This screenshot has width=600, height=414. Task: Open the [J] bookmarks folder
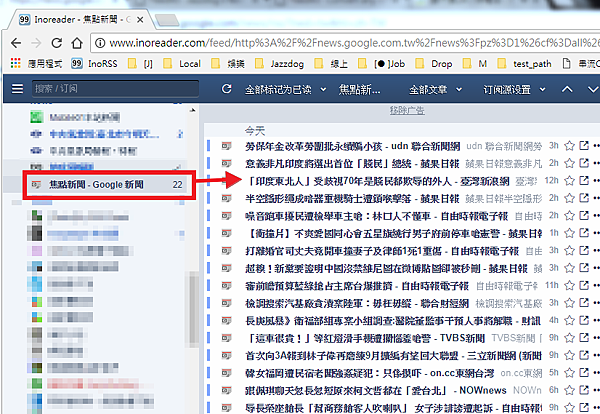140,64
